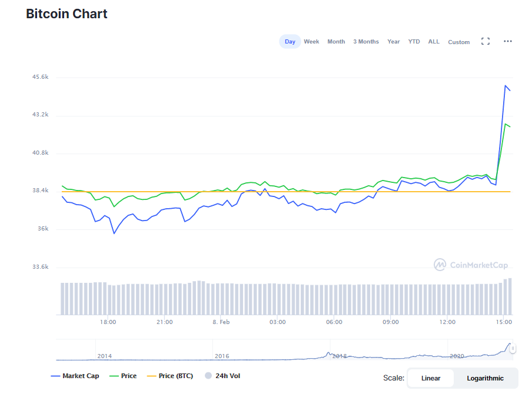The height and width of the screenshot is (394, 532).
Task: Click the 38.4k axis value
Action: [41, 191]
